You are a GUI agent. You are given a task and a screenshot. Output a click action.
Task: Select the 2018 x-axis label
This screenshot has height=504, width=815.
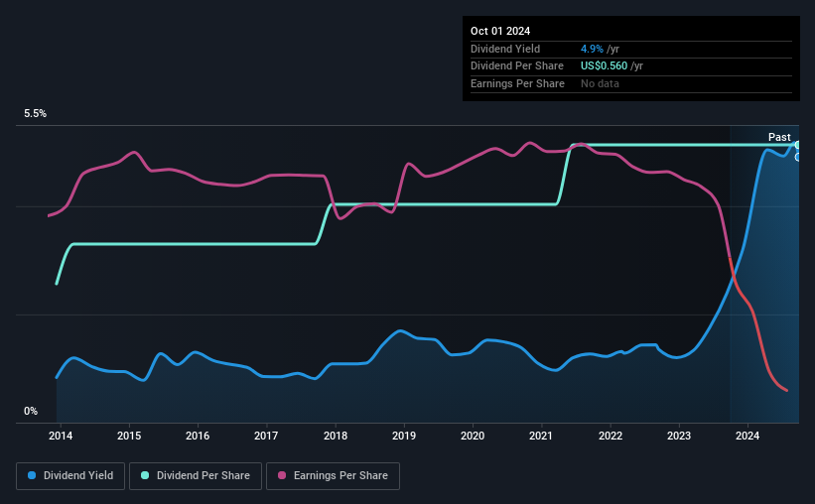click(x=336, y=436)
